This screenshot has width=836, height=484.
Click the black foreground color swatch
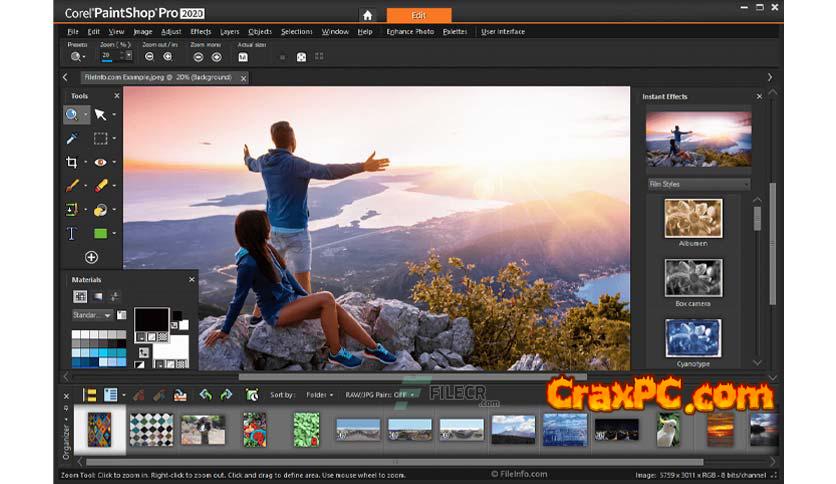click(x=151, y=319)
